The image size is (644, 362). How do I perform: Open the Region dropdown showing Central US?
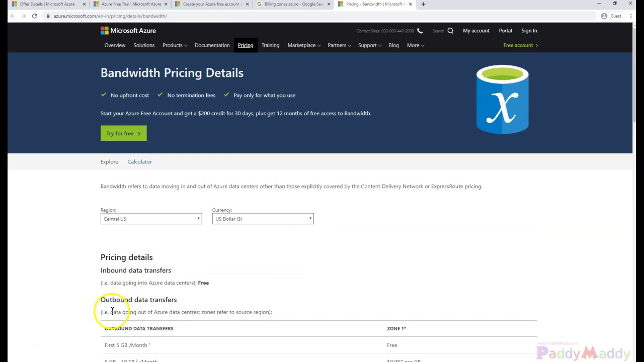pos(151,219)
